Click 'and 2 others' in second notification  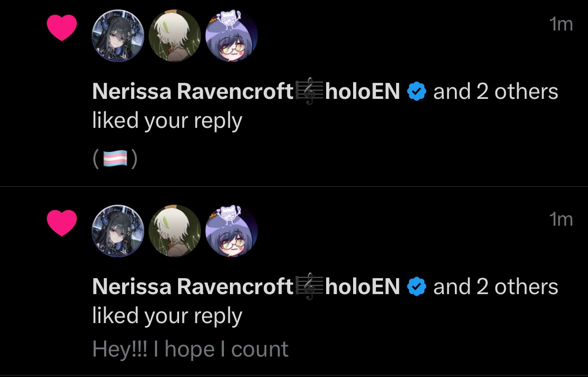click(496, 287)
